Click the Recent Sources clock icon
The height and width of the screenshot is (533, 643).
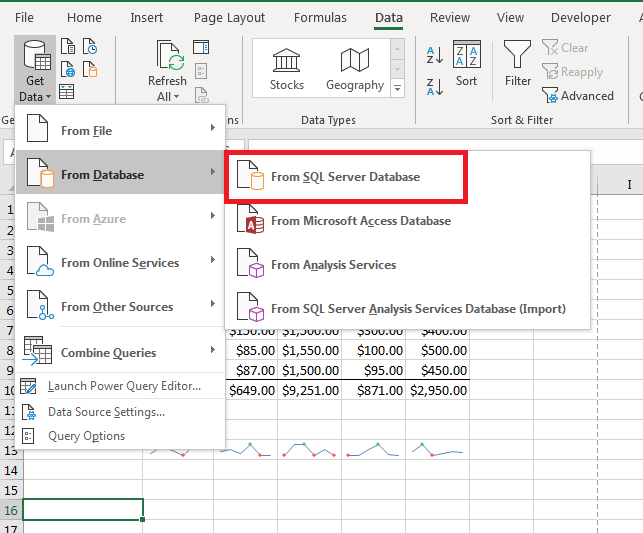90,46
